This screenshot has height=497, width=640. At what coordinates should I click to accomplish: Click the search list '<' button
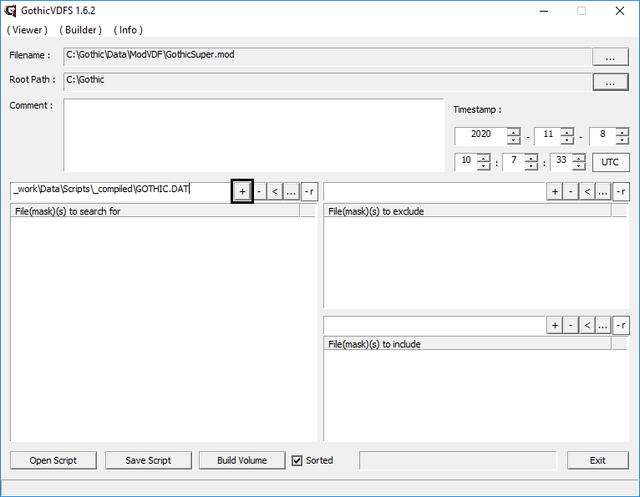[275, 191]
